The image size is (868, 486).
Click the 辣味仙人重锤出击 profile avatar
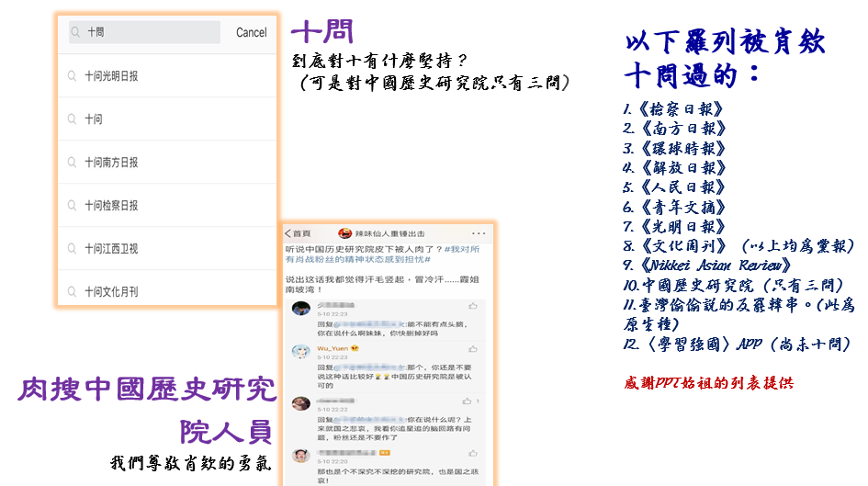click(344, 233)
